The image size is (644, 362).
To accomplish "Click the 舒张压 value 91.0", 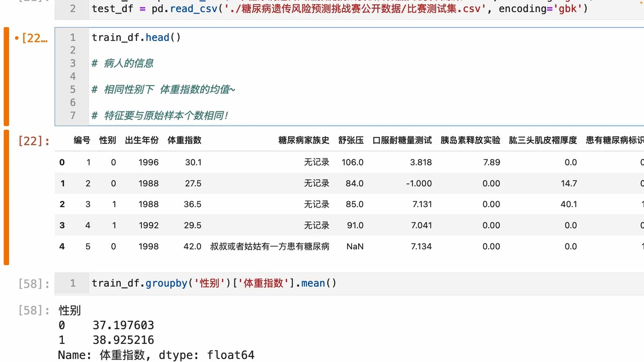I will click(x=355, y=225).
